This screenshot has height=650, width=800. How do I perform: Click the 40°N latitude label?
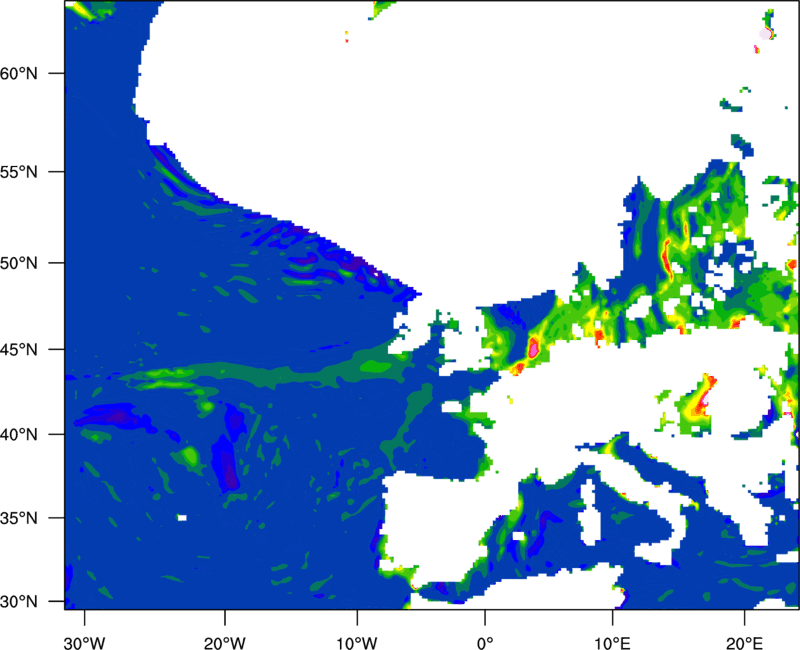click(x=19, y=435)
